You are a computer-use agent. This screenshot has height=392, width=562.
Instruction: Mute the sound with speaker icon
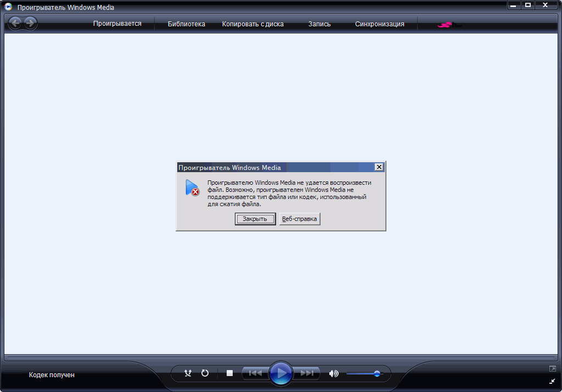(x=334, y=374)
